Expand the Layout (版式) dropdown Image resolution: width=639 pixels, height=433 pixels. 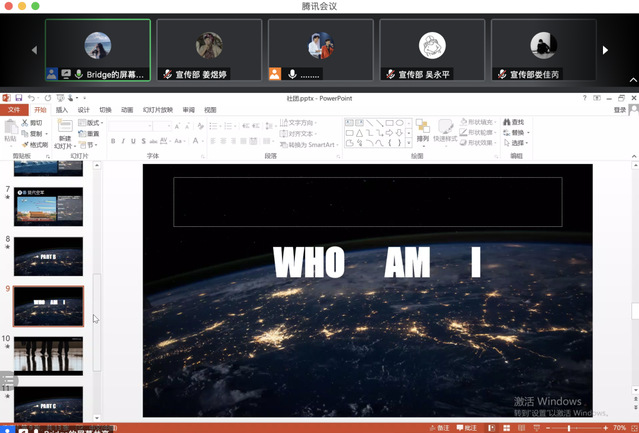[x=94, y=122]
